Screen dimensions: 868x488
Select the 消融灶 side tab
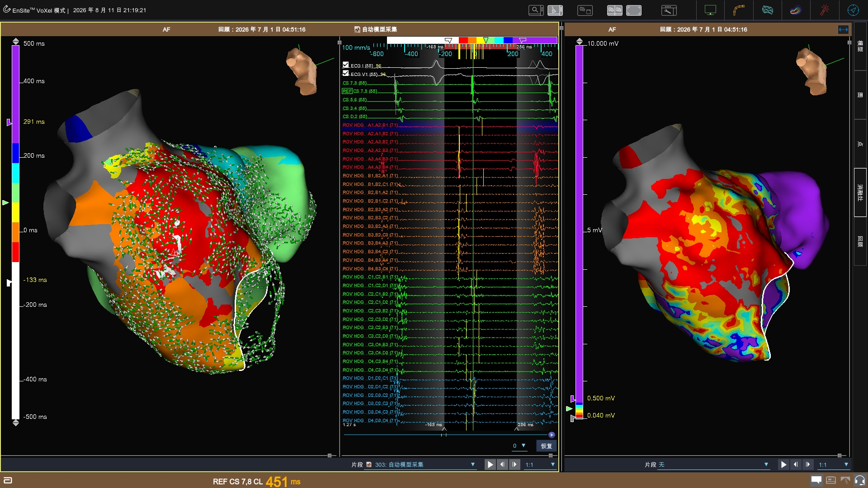click(x=860, y=193)
